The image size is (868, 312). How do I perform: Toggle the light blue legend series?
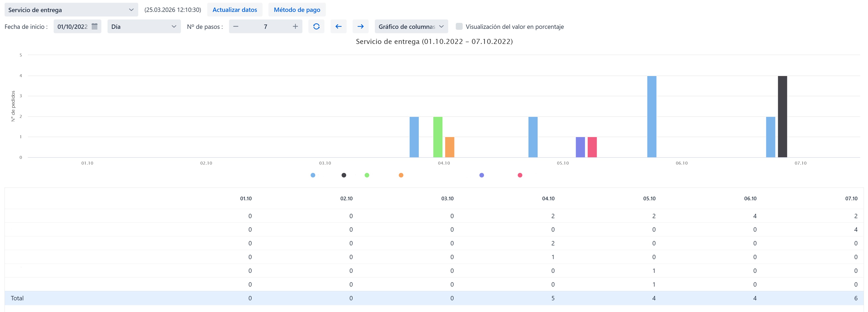tap(313, 175)
